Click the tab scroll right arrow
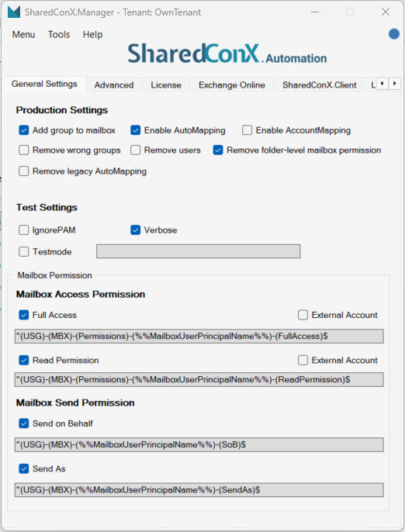 394,84
